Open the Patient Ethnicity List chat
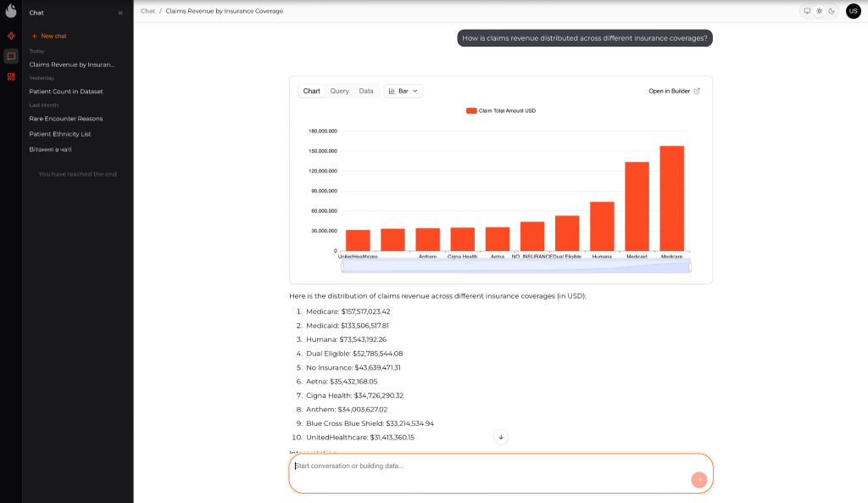Viewport: 868px width, 503px height. tap(60, 134)
